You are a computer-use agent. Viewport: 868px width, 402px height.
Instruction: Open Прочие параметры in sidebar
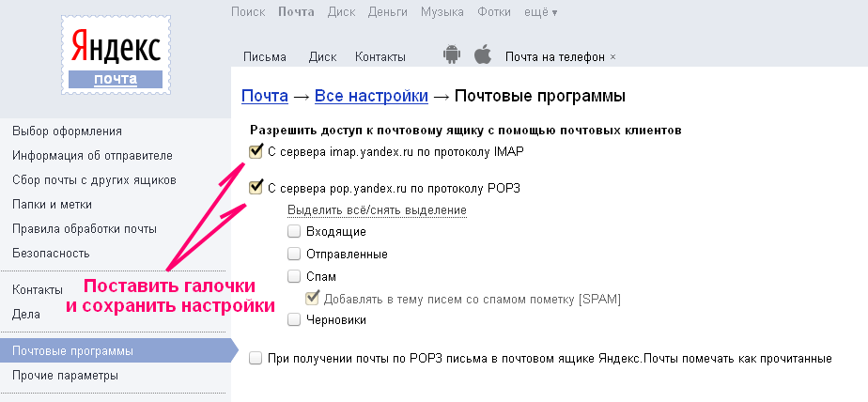click(65, 376)
